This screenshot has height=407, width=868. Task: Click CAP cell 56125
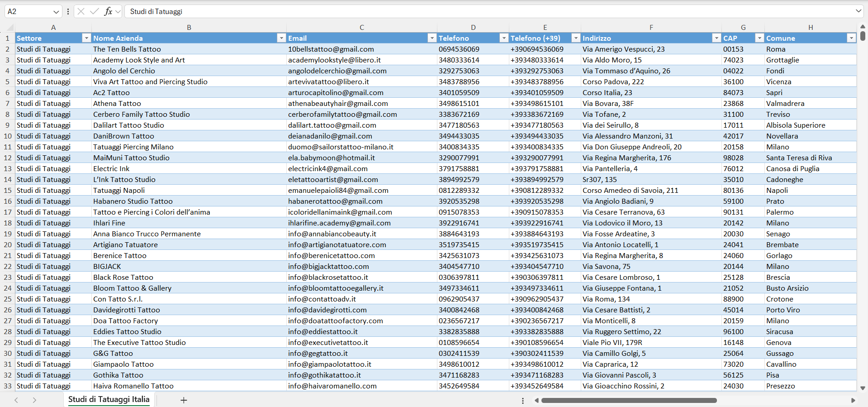(x=743, y=375)
